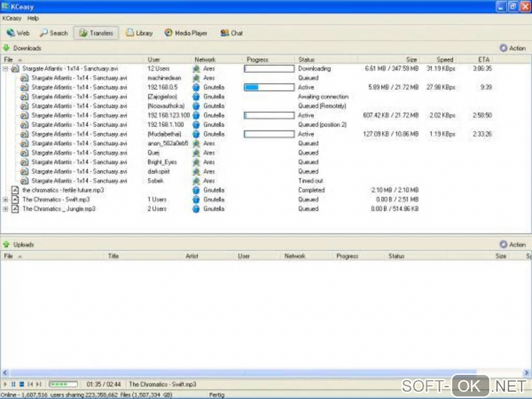Sort downloads by Size column header

click(389, 59)
